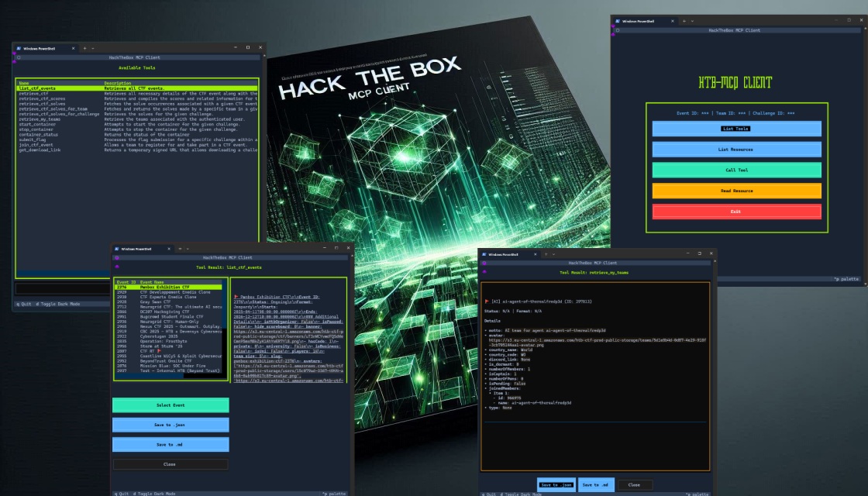Click the PowerShell icon on retrieve_my_teams window tab

(x=485, y=254)
